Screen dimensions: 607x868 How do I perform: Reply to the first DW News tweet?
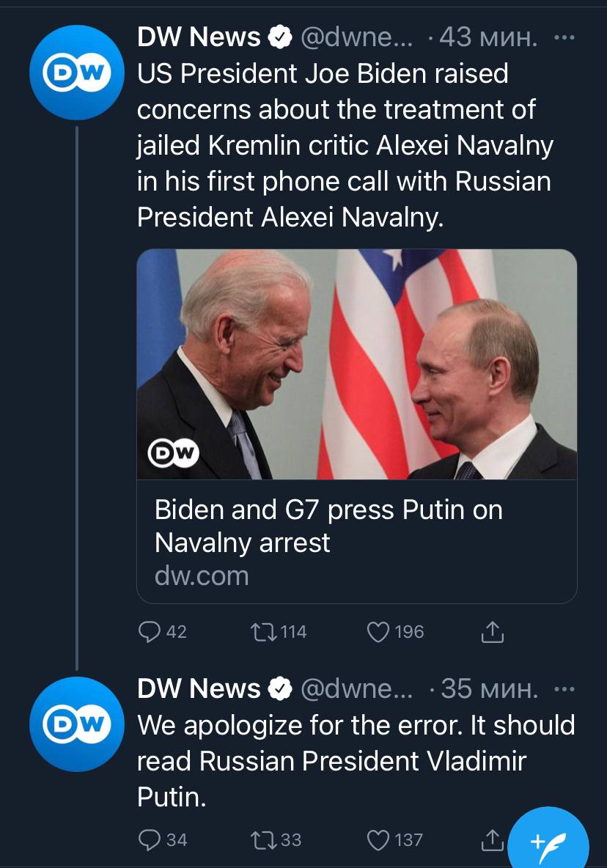pos(150,631)
